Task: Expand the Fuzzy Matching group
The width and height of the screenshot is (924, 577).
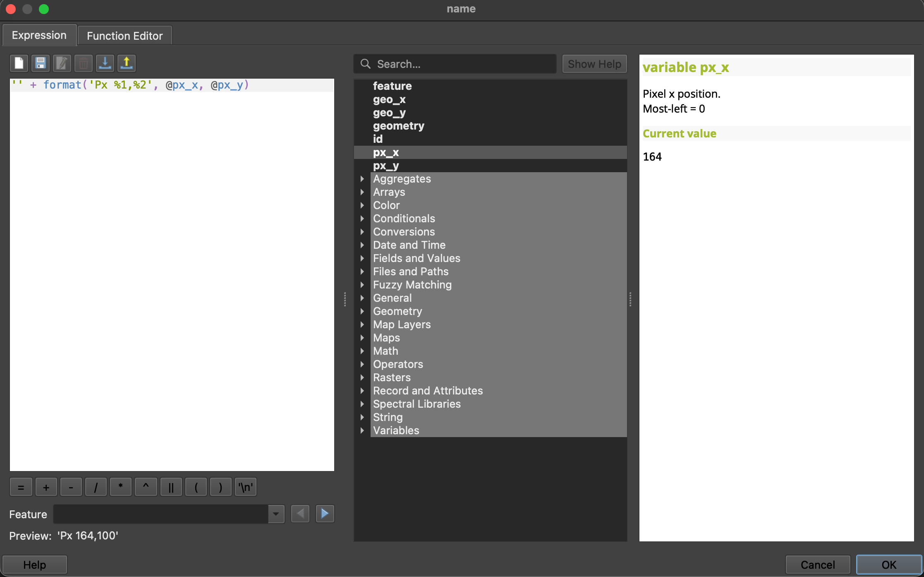Action: click(x=362, y=285)
